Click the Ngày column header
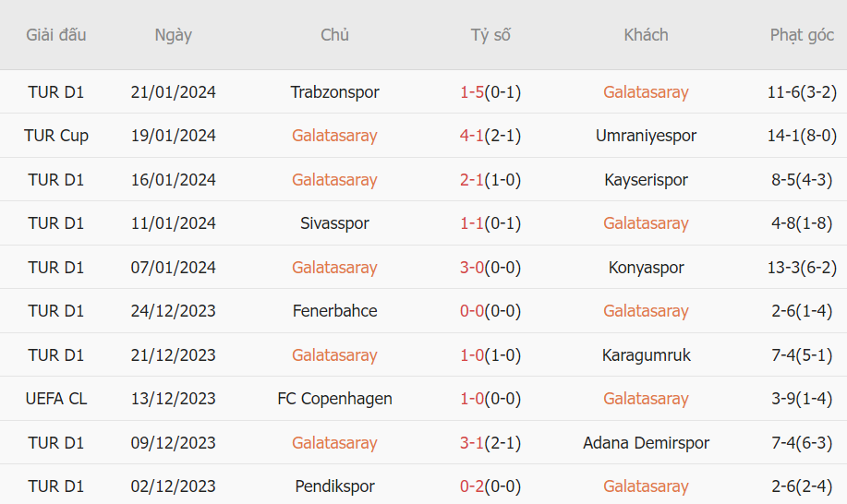847x504 pixels. tap(174, 35)
